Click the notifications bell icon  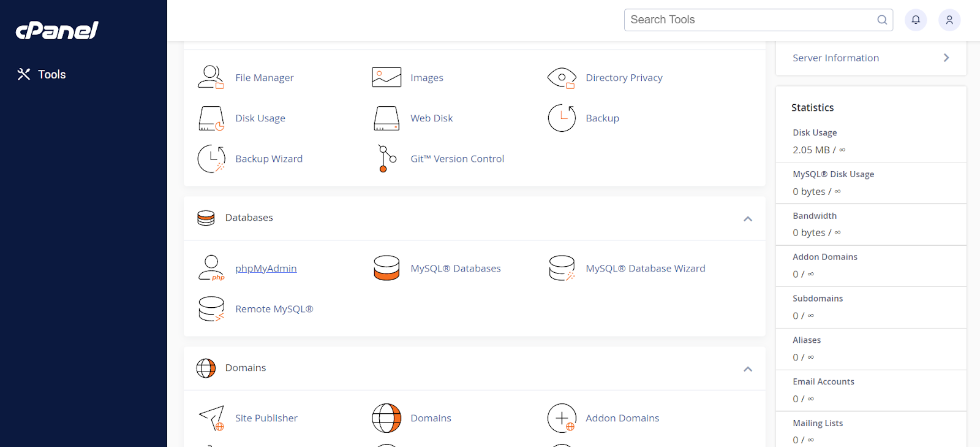(x=916, y=20)
